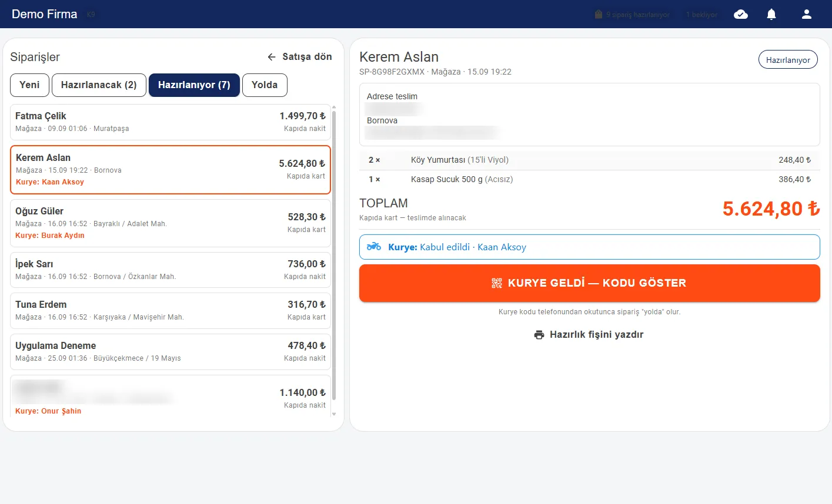Switch to the Yeni tab
This screenshot has height=504, width=832.
click(29, 85)
